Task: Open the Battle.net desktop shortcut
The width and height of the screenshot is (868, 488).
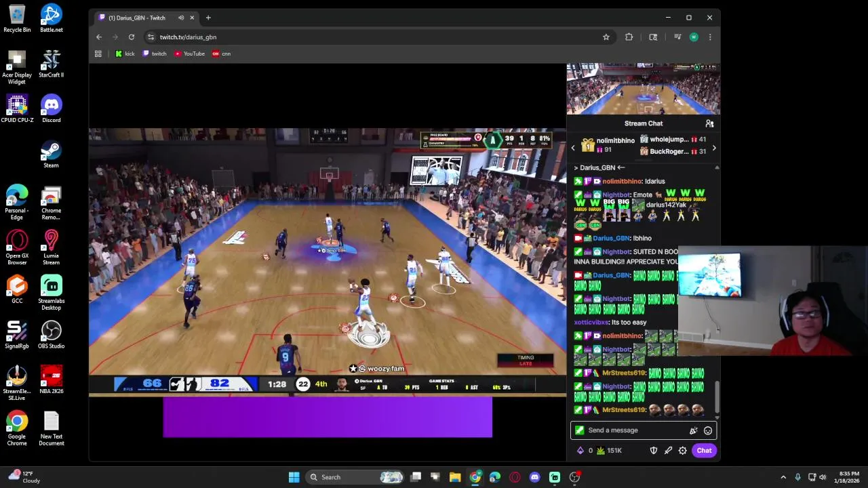Action: [x=51, y=19]
